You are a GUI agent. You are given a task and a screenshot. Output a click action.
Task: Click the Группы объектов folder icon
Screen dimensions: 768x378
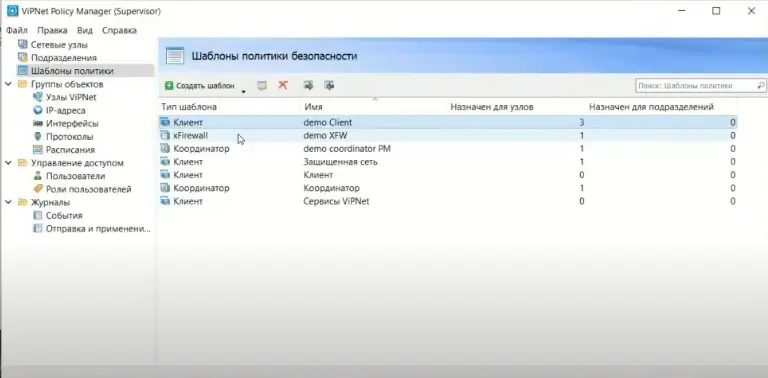23,84
